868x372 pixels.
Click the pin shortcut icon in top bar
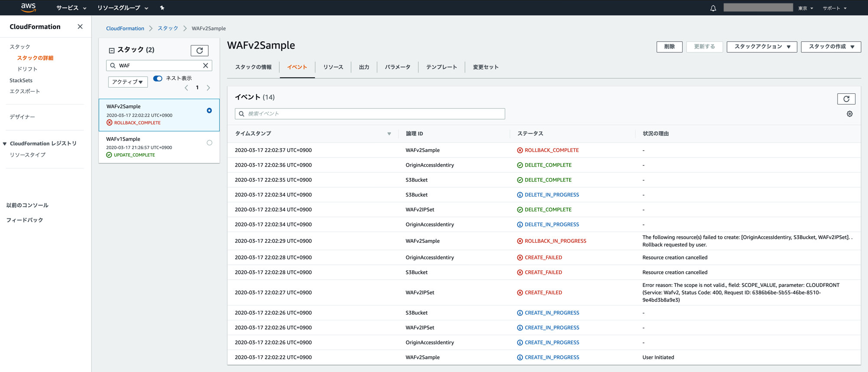point(162,8)
